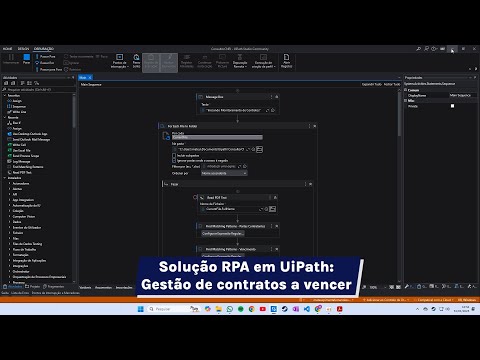
Task: Open Pontos de interrupção breakpoint menu
Action: (x=119, y=61)
